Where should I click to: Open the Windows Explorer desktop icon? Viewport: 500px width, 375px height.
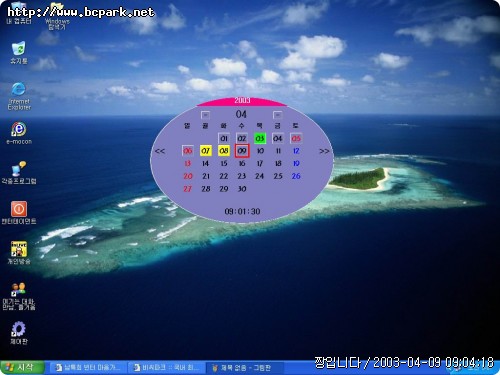click(x=57, y=15)
